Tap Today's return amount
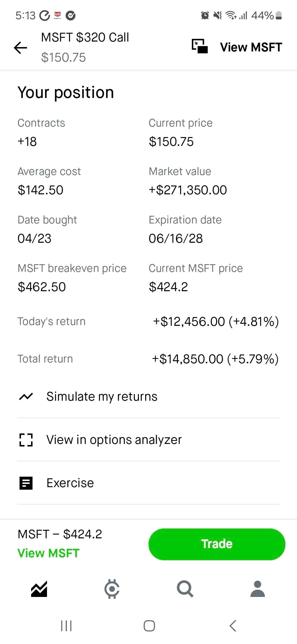Viewport: 297px width, 644px height. tap(216, 321)
